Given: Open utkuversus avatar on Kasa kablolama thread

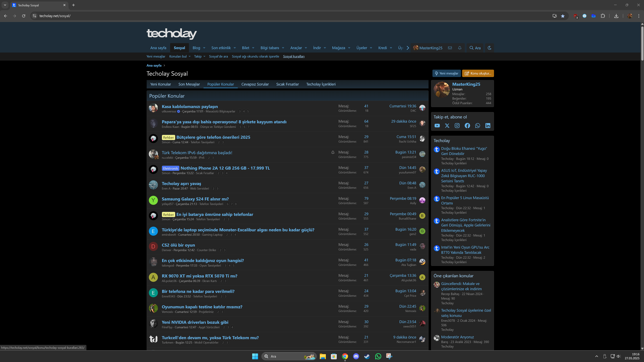Looking at the screenshot, I should 153,108.
